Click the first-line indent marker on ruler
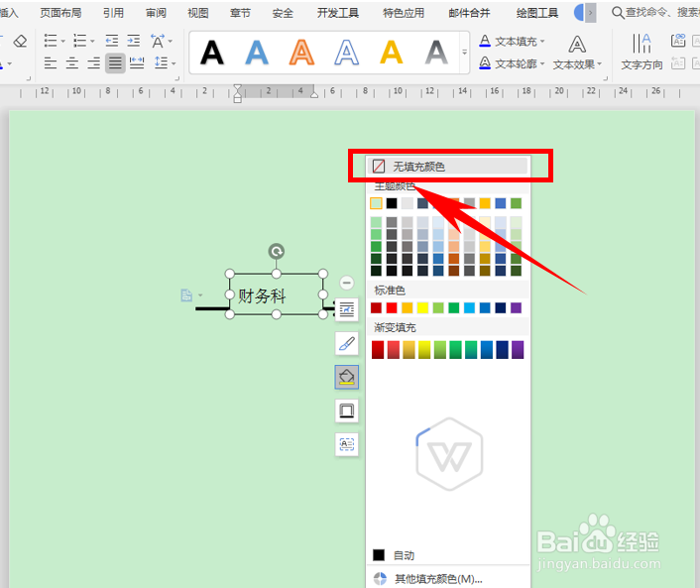 238,88
